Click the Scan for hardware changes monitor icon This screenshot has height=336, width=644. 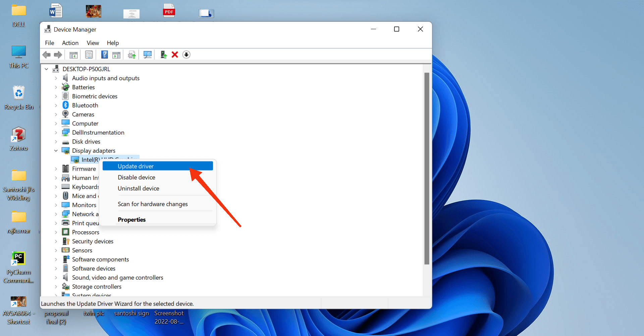[148, 55]
